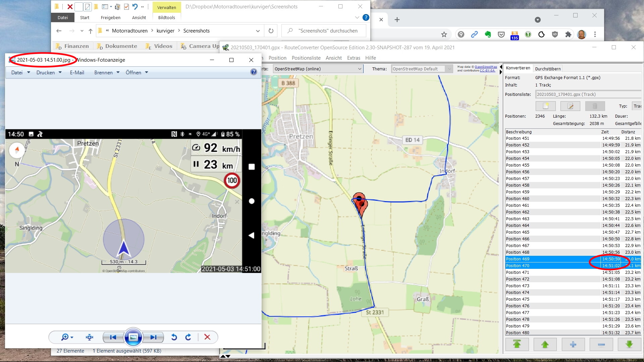Click the kurviger breadcrumb in Explorer
The width and height of the screenshot is (644, 362).
(165, 31)
